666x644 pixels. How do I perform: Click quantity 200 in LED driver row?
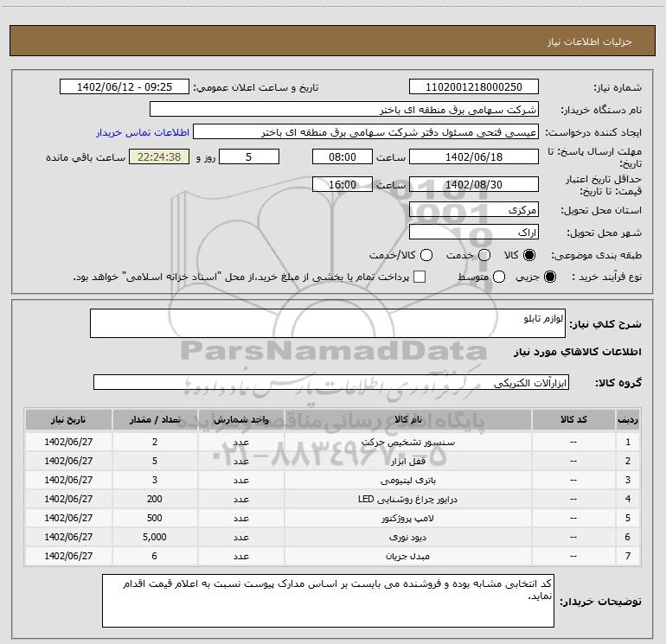click(x=155, y=500)
